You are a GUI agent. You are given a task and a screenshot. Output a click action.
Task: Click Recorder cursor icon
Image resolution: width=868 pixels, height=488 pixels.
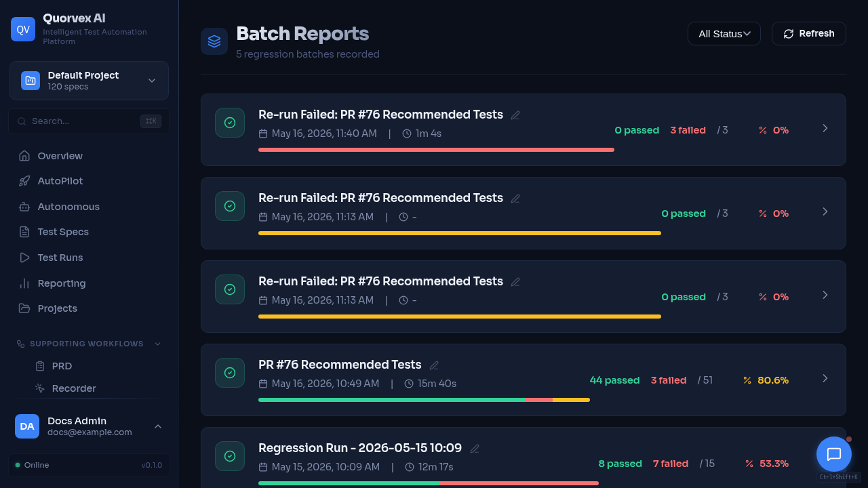(x=40, y=388)
